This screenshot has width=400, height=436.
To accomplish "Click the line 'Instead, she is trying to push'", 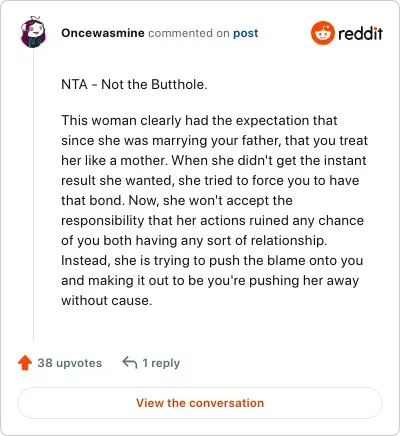I will click(x=212, y=261).
